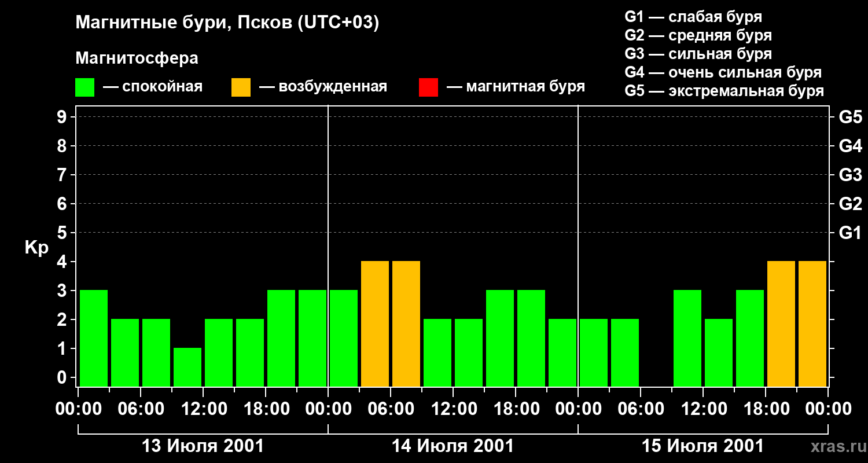Click the orange 15 Июля bar for 21:00–00:00
This screenshot has height=463, width=868.
tap(812, 324)
